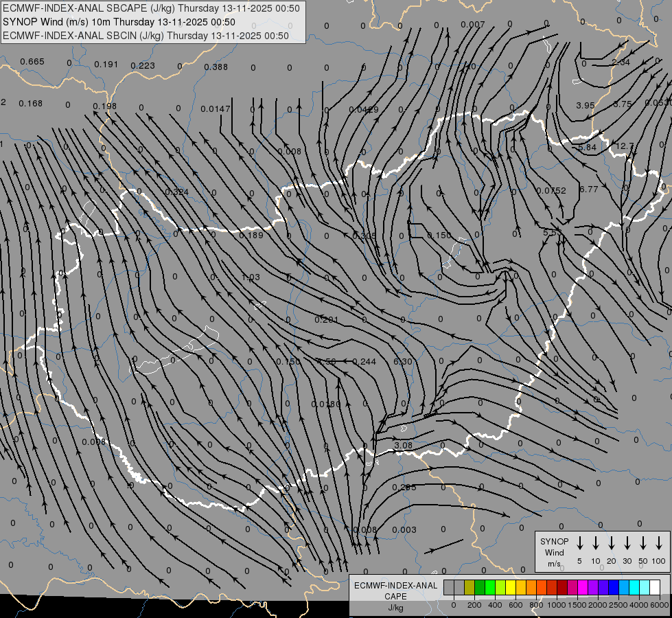The width and height of the screenshot is (672, 618).
Task: Select the bright green CAPE legend swatch
Action: (490, 587)
